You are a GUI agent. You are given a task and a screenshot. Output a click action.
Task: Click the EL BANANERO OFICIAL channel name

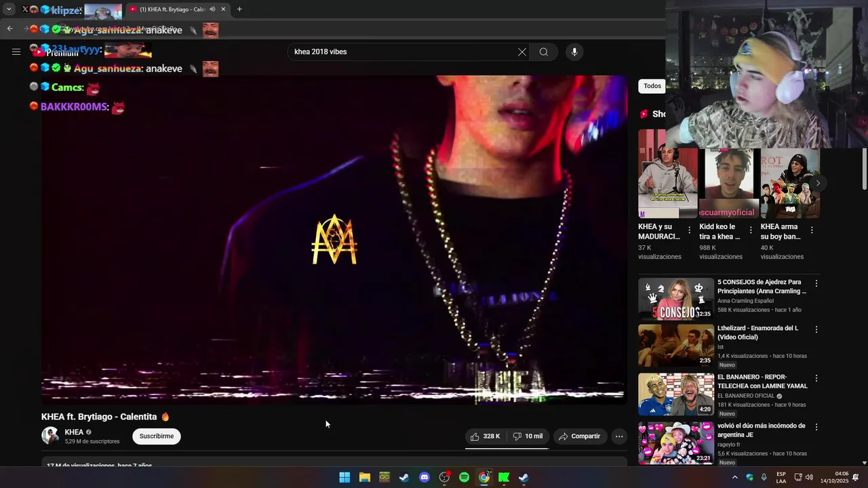[746, 396]
